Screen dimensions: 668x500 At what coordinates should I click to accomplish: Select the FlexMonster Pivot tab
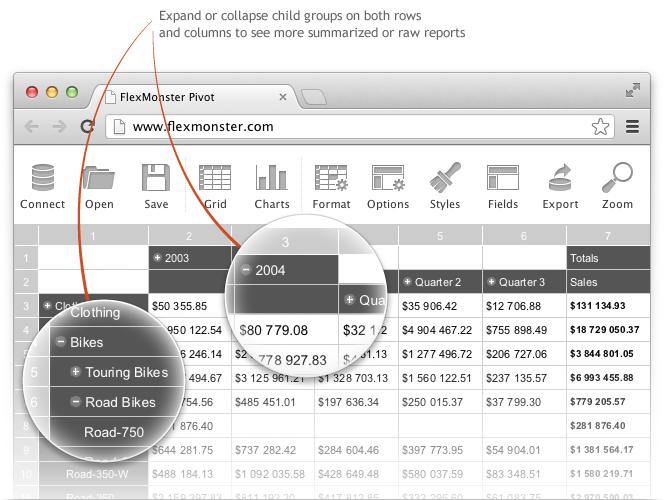tap(194, 97)
